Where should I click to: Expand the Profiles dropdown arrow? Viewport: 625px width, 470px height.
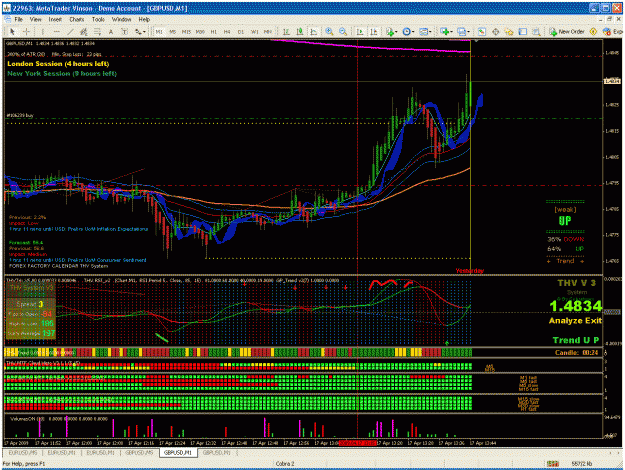click(469, 32)
